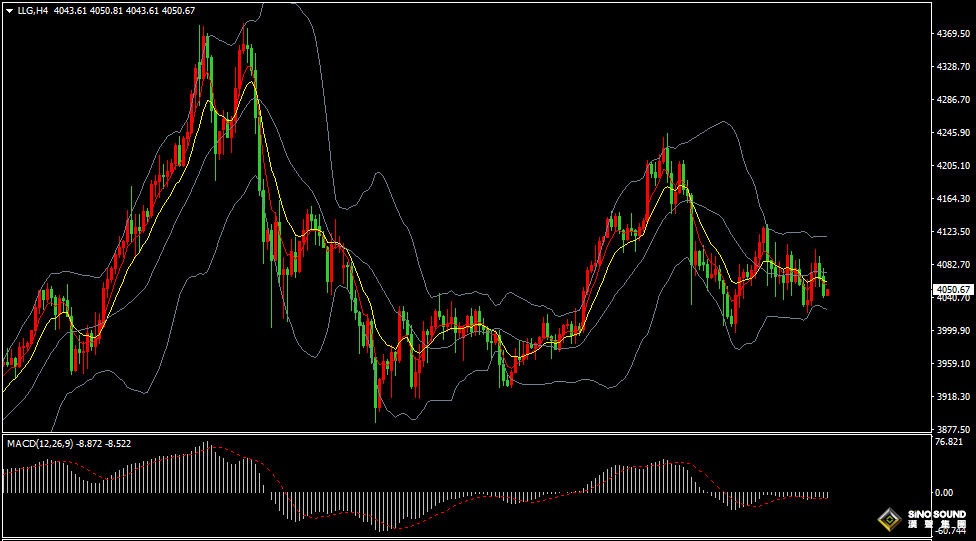976x541 pixels.
Task: Click the 4328.70 price axis label
Action: (x=952, y=66)
